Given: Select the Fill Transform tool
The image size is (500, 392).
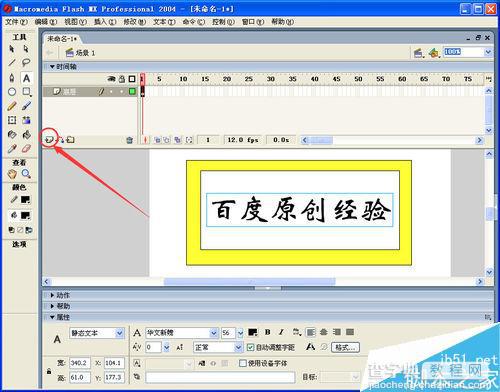Looking at the screenshot, I should coord(26,120).
